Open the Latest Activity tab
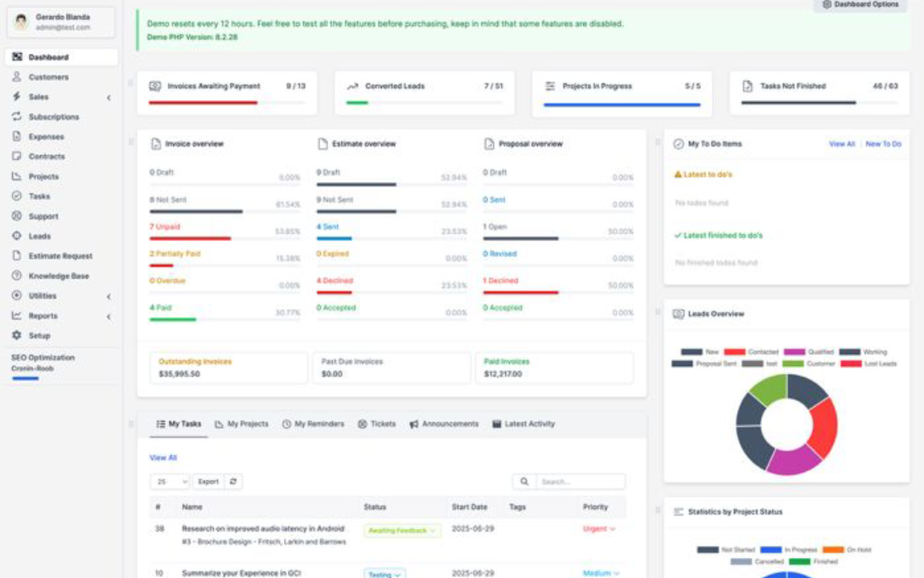 tap(523, 424)
